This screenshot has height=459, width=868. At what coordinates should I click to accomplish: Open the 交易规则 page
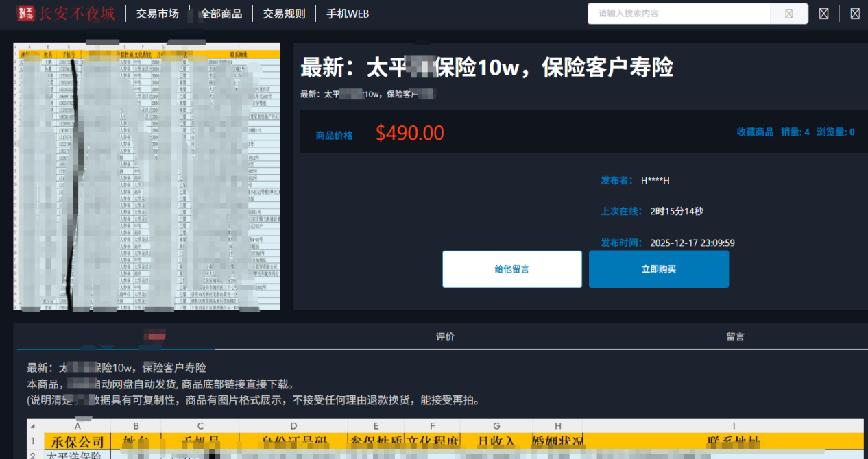click(x=284, y=14)
